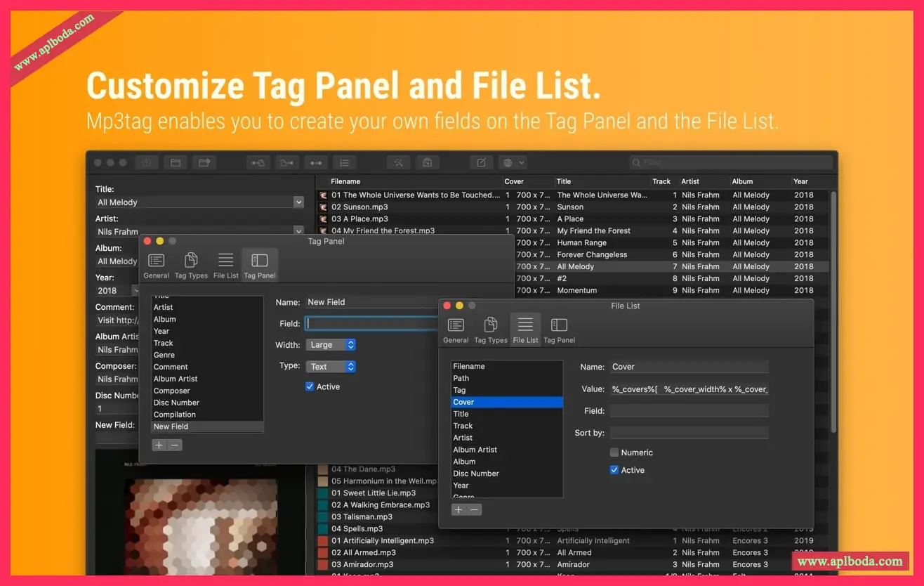Image resolution: width=924 pixels, height=586 pixels.
Task: Click the edit pencil toolbar icon
Action: click(x=481, y=162)
